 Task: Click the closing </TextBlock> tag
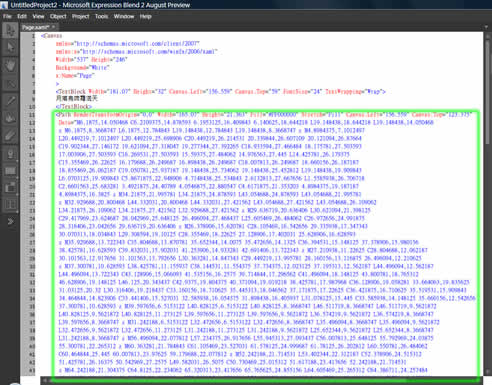tap(74, 107)
